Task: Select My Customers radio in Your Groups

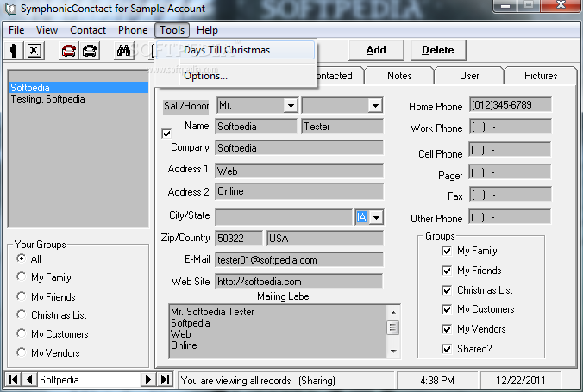Action: (22, 333)
